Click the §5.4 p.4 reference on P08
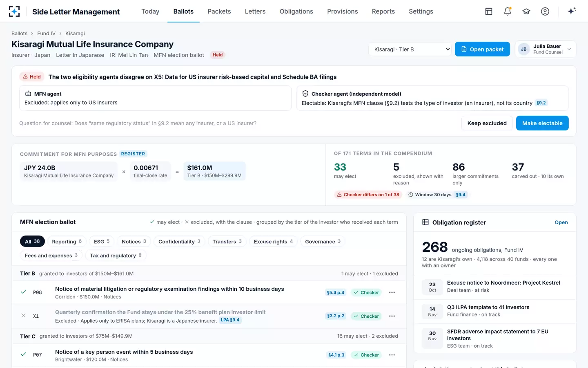The width and height of the screenshot is (588, 368). point(336,292)
